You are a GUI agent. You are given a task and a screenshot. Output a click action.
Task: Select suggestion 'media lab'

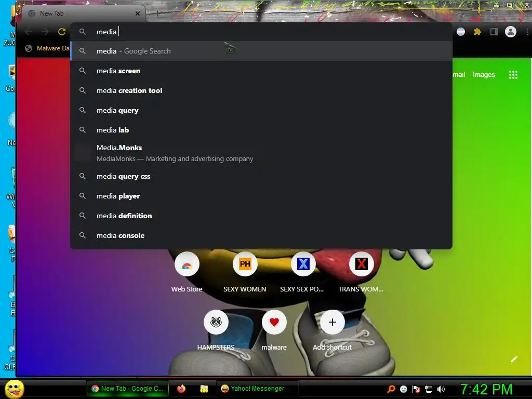261,129
